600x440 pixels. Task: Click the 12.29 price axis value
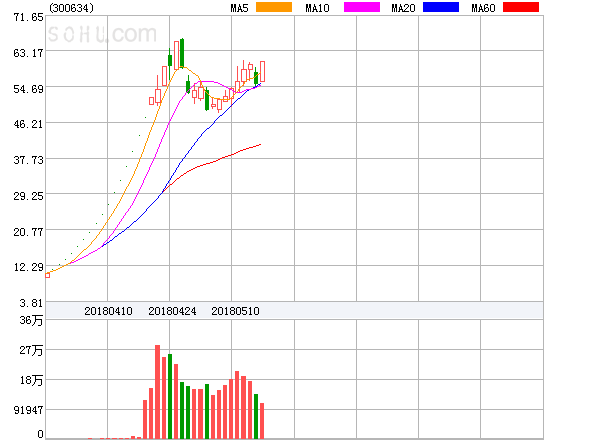point(28,267)
